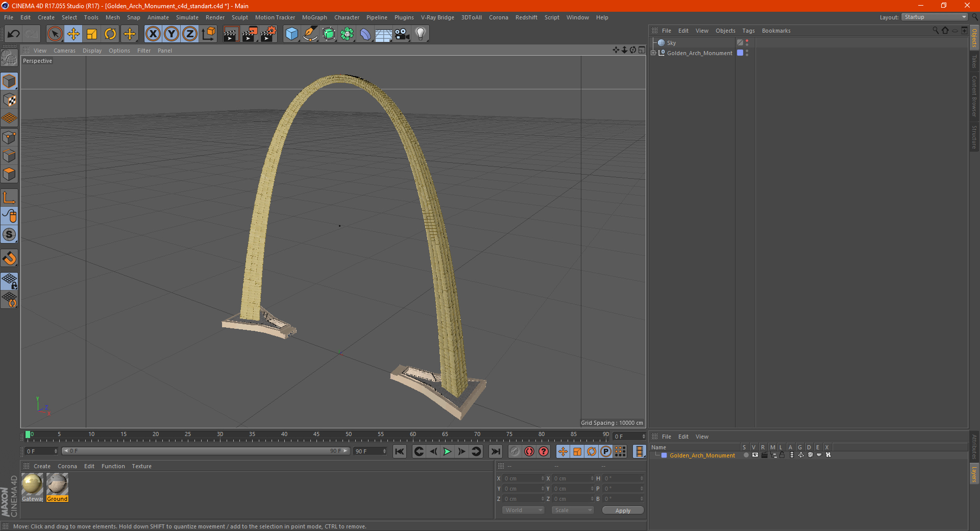The image size is (980, 531).
Task: Select the Ground material thumbnail
Action: tap(57, 488)
